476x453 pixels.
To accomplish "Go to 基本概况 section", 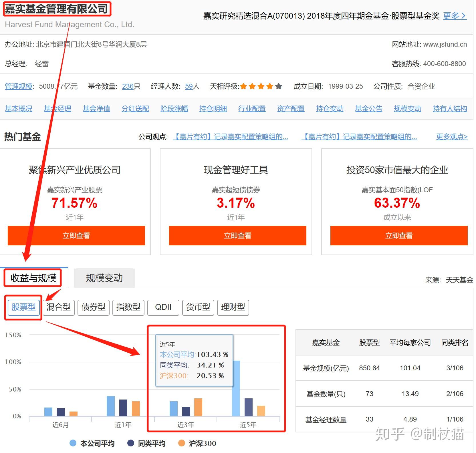I will (19, 109).
